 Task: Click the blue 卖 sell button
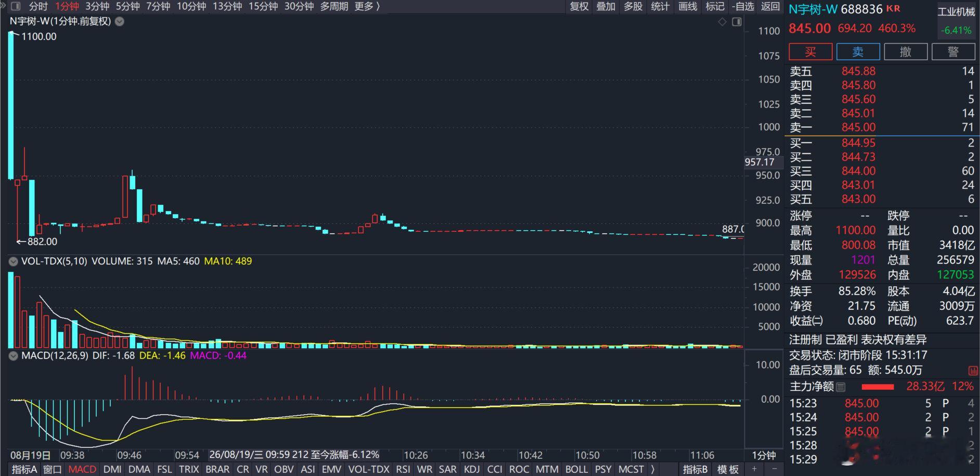(x=858, y=52)
